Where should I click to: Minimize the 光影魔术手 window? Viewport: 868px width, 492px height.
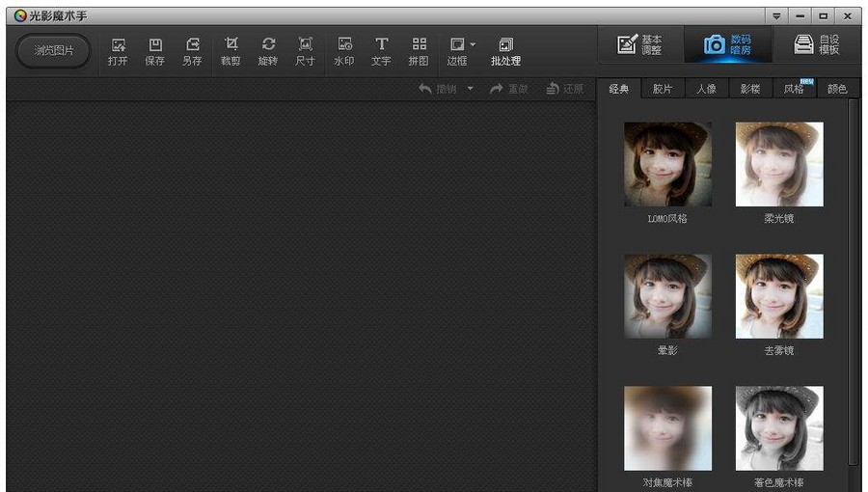800,16
